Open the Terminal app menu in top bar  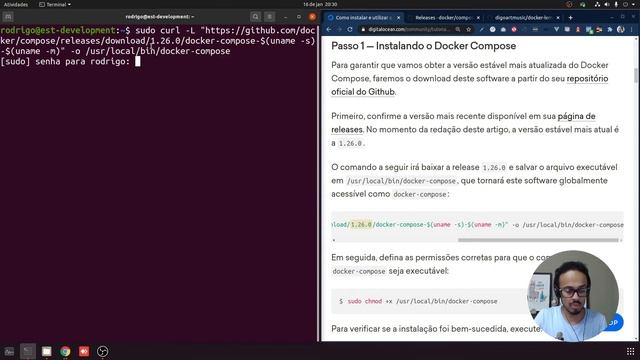(55, 4)
